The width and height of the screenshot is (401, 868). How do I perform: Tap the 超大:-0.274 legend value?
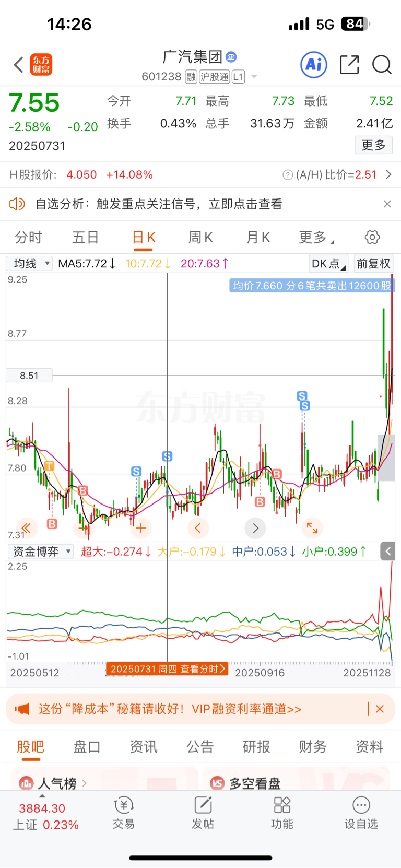pos(116,552)
